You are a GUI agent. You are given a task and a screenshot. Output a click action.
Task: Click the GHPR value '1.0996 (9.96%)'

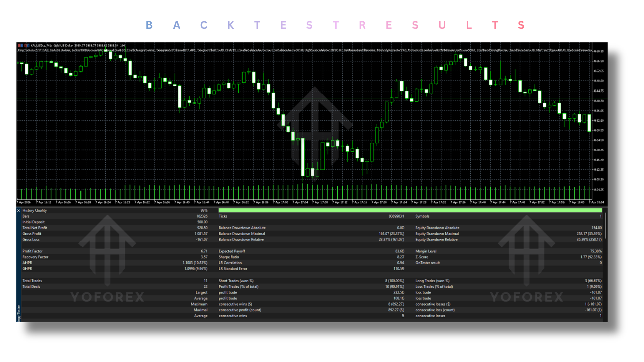click(x=196, y=269)
